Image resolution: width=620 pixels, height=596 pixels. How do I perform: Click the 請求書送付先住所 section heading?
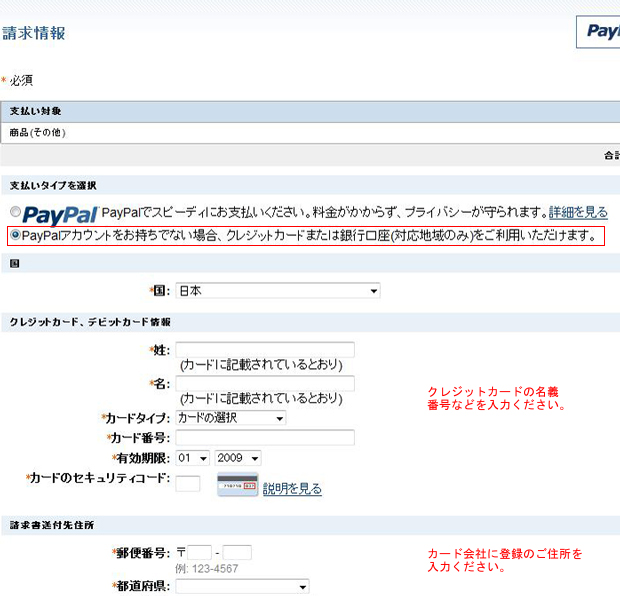(x=52, y=525)
